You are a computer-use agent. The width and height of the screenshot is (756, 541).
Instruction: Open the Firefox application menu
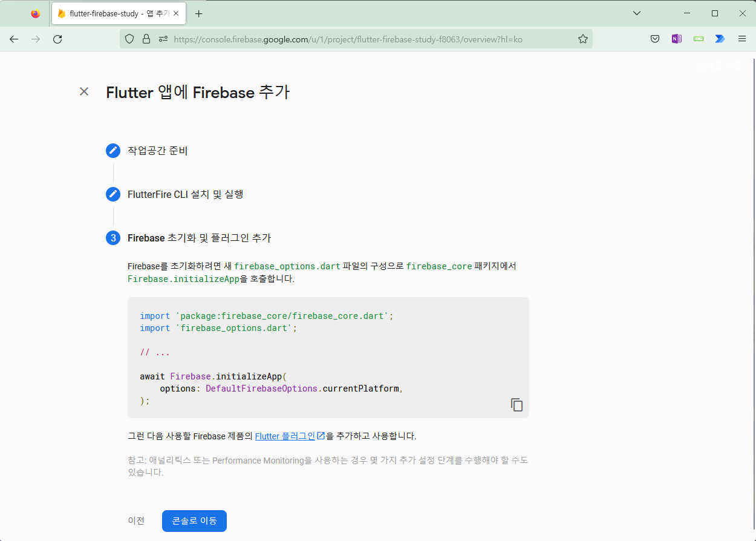click(742, 39)
